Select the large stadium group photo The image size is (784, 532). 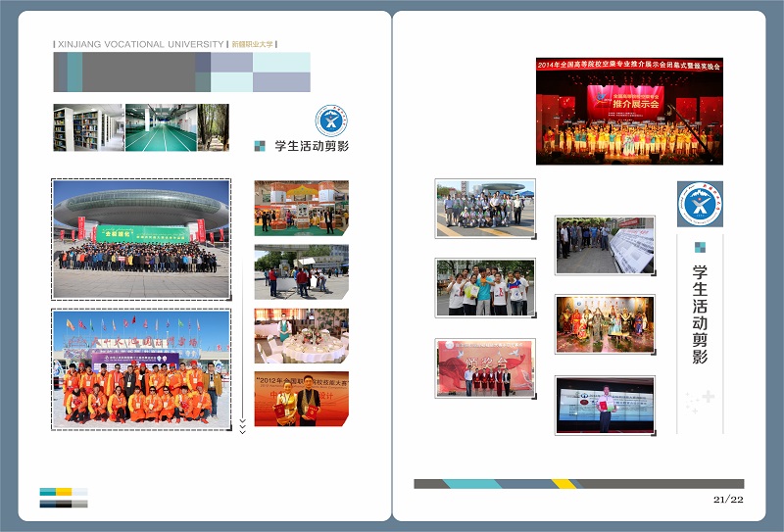[x=141, y=239]
